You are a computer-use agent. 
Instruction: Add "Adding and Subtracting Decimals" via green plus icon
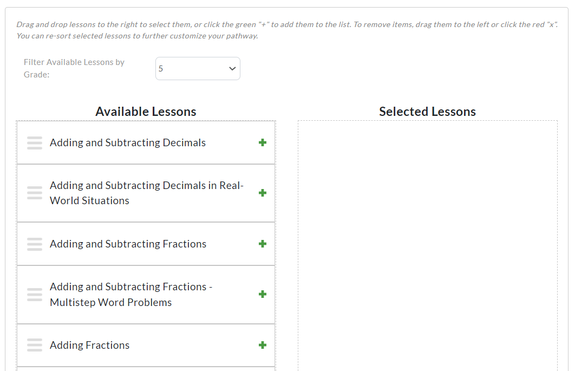pyautogui.click(x=262, y=142)
